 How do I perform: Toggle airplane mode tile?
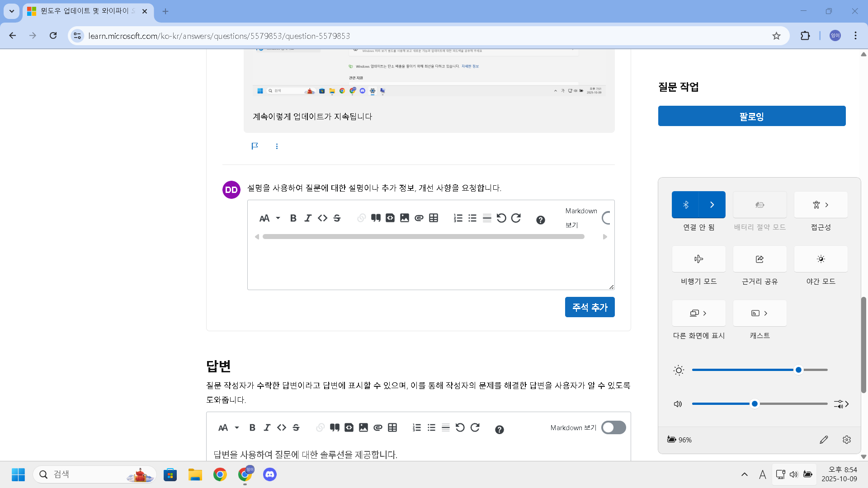(698, 259)
